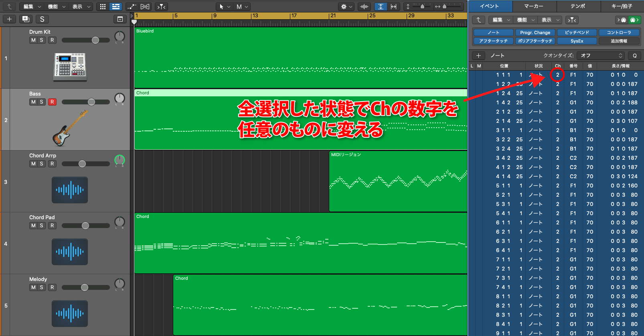Click the waveform zoom icon
This screenshot has width=644, height=336.
[x=364, y=6]
